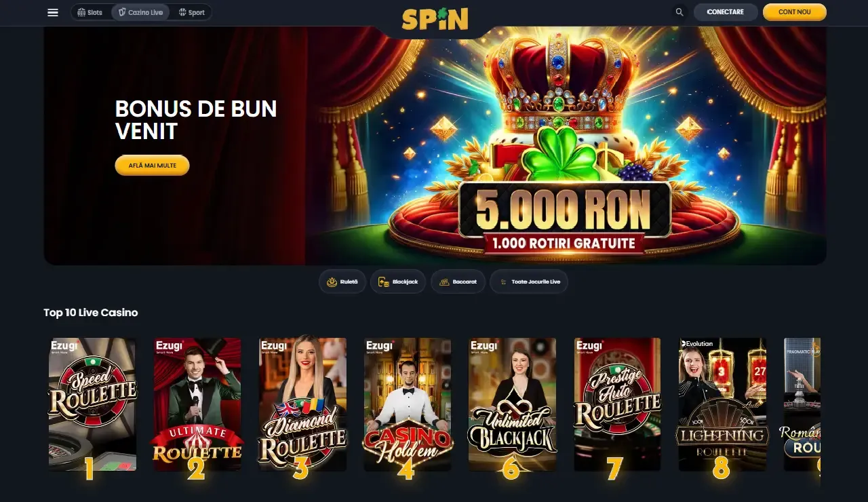Click the CONECTARE login button

[726, 12]
